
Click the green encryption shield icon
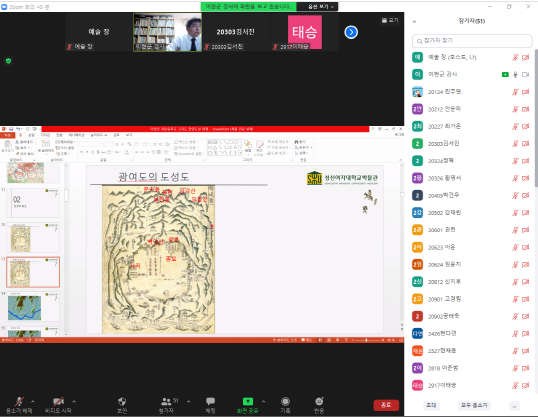9,61
